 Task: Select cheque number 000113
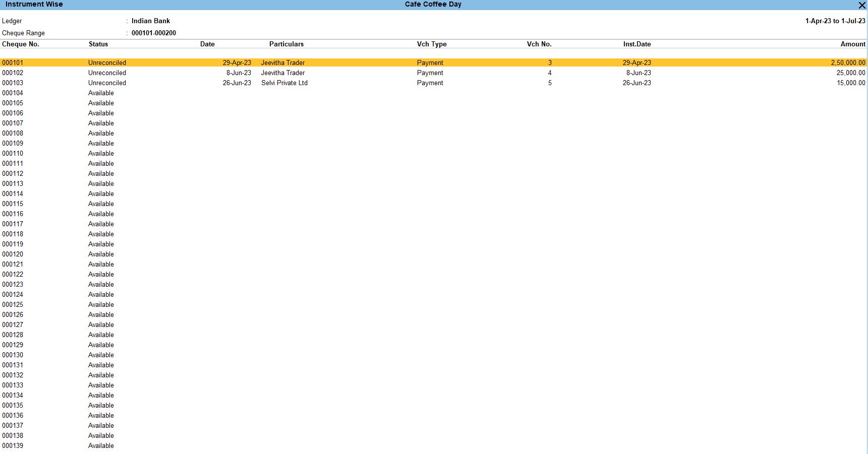[13, 183]
